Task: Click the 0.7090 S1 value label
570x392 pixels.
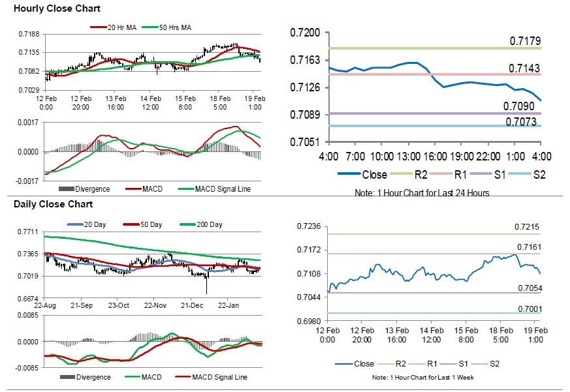Action: 519,106
